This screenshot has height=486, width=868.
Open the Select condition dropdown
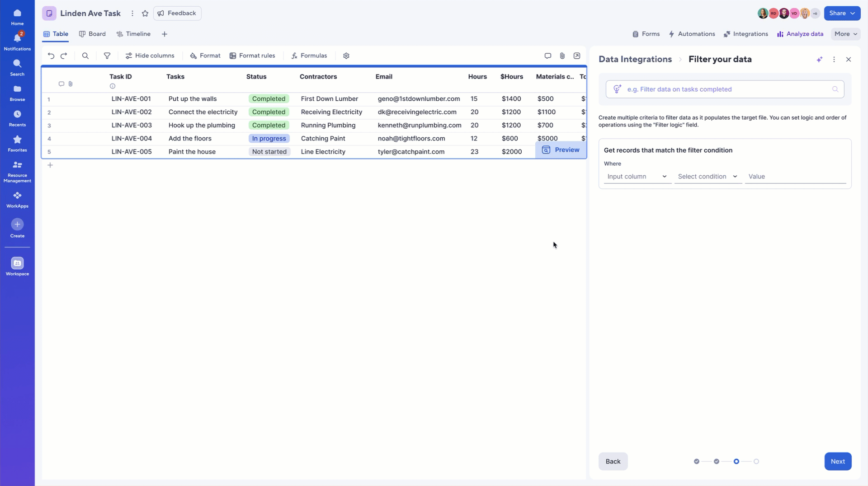(708, 177)
